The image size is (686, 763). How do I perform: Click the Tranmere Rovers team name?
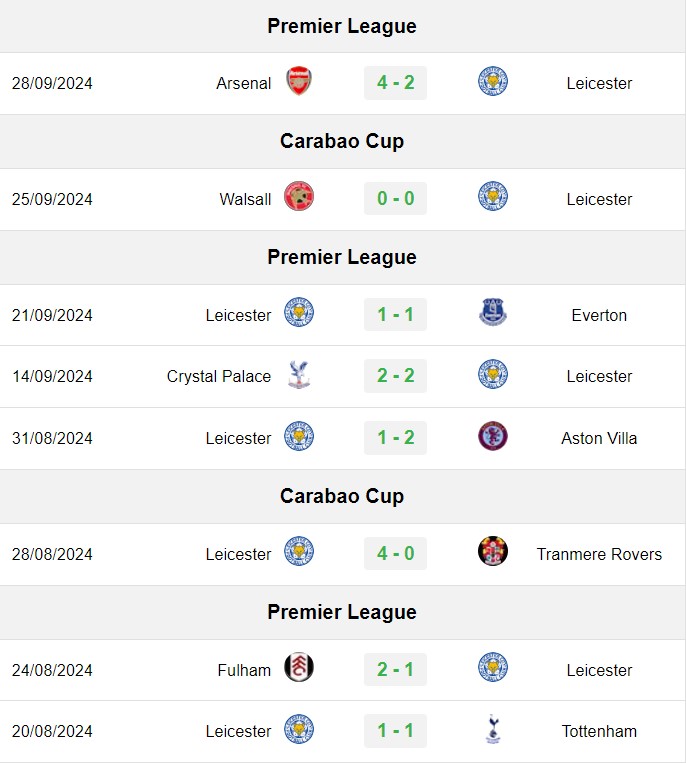[599, 554]
